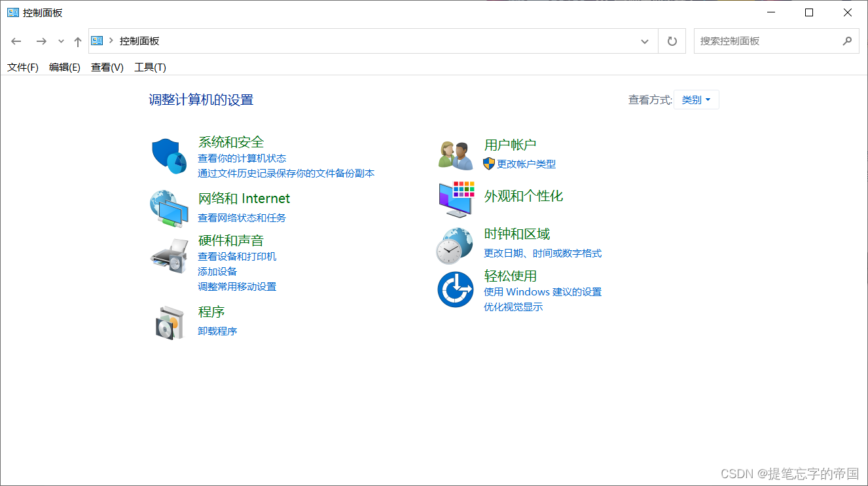Click the Ease of Access blue circle icon
868x486 pixels.
point(456,290)
